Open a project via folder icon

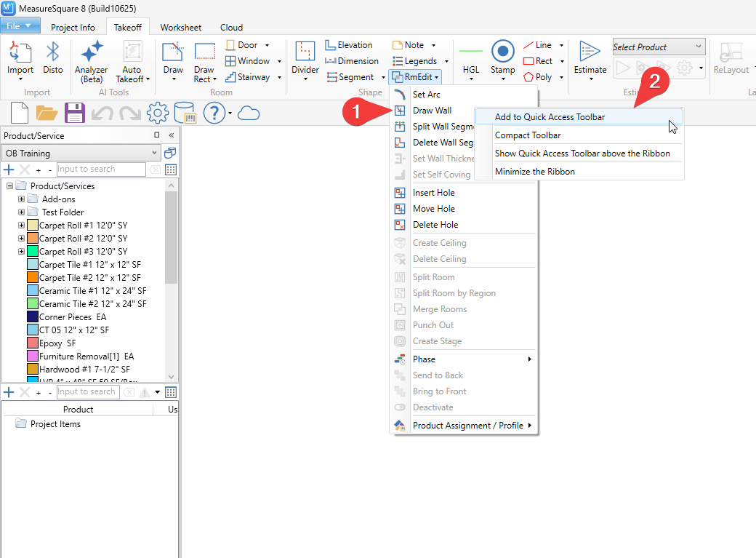(x=47, y=113)
